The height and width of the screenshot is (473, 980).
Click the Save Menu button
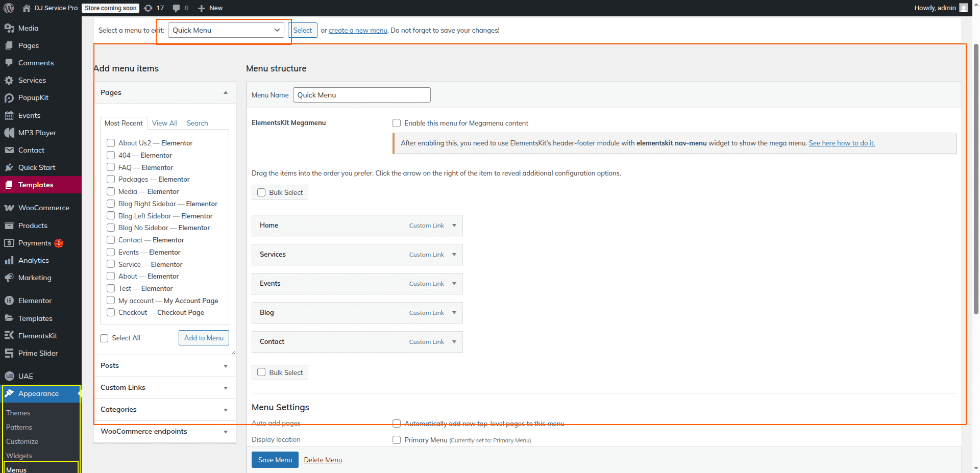tap(275, 460)
